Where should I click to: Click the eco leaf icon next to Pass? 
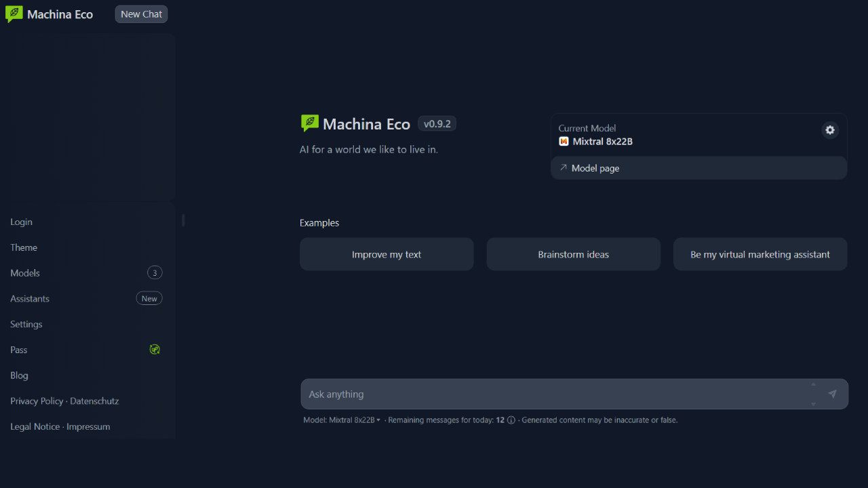155,349
